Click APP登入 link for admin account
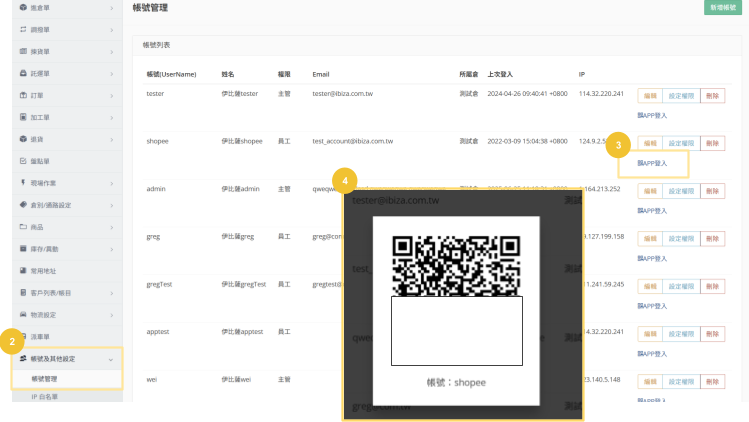Screen dimensions: 749x422 (x=652, y=211)
